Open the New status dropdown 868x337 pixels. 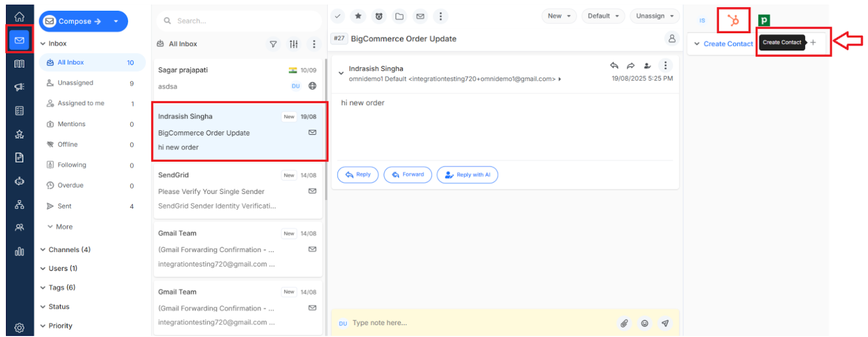point(559,16)
